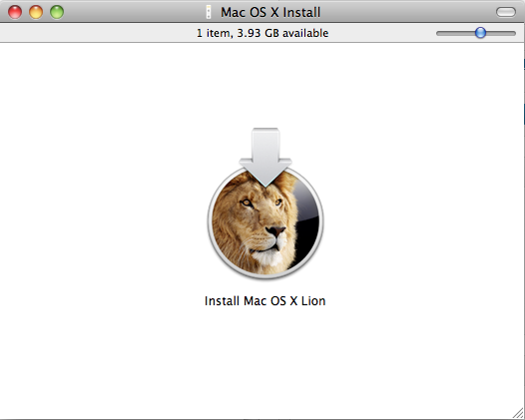525x420 pixels.
Task: Click the "1 item, 3.93 GB available" status text
Action: click(x=262, y=33)
